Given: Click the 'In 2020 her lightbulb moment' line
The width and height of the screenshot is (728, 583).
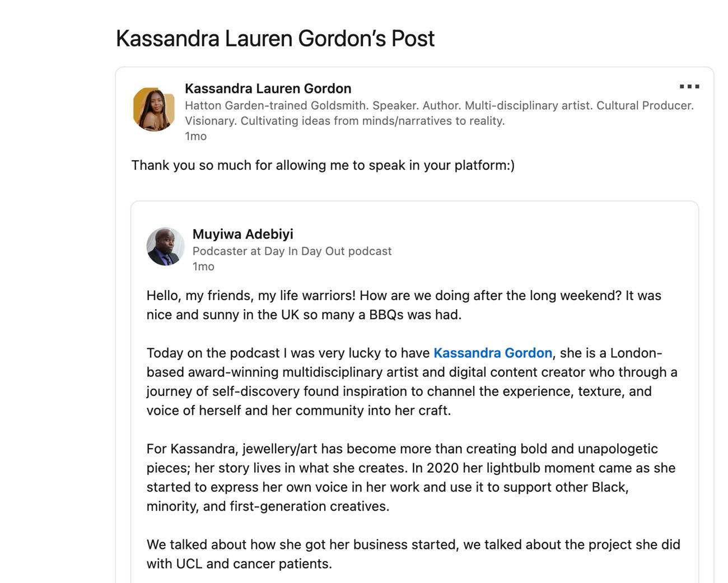Looking at the screenshot, I should (x=411, y=468).
